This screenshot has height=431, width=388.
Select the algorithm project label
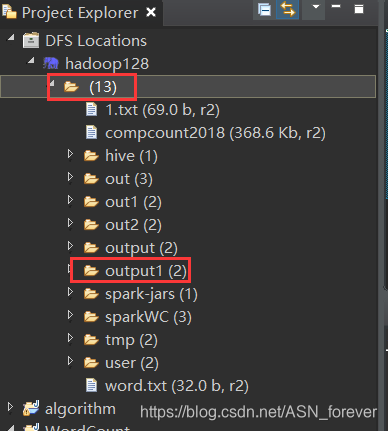coord(80,409)
